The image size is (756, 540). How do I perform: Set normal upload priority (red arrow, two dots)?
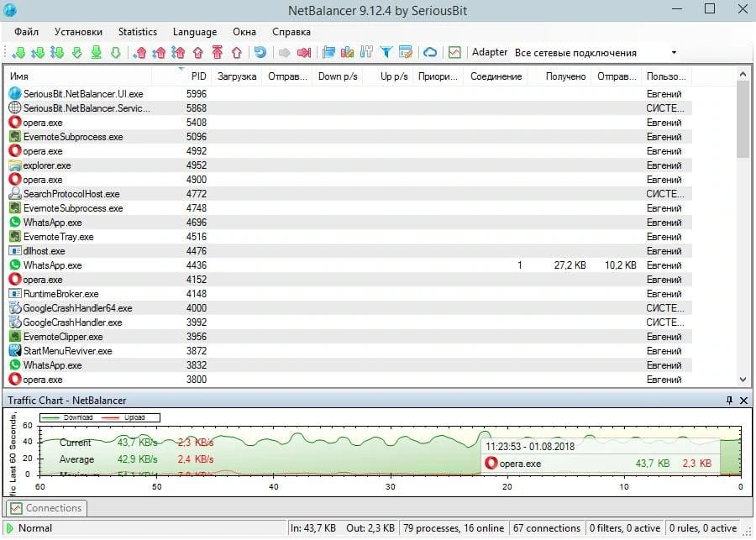[159, 52]
